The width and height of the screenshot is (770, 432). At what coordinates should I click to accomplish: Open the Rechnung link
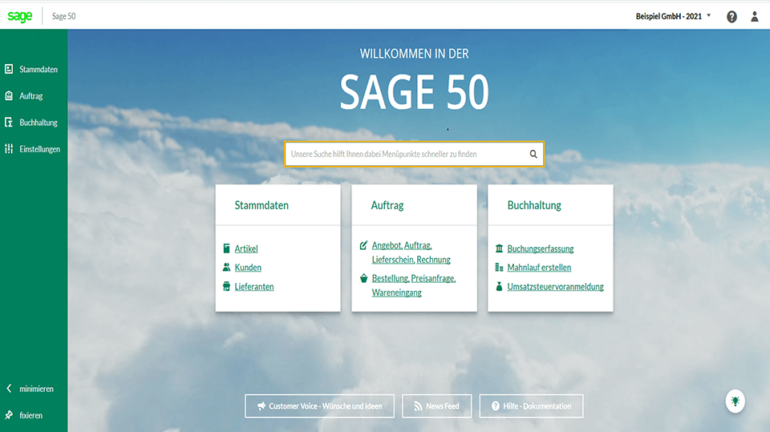pyautogui.click(x=433, y=260)
